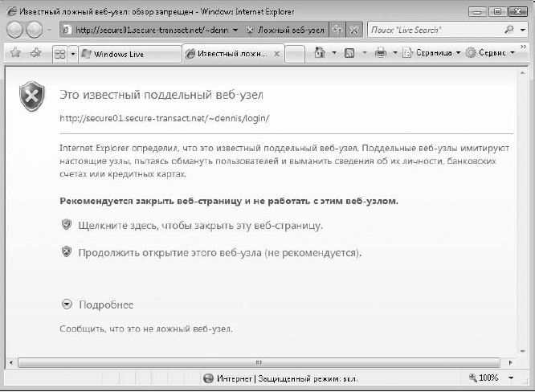The image size is (535, 392).
Task: Open the Quick Tabs view button
Action: point(59,54)
